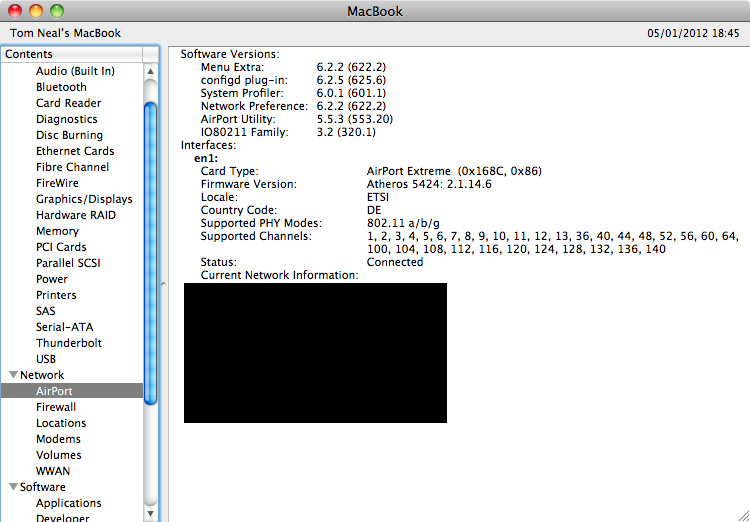The height and width of the screenshot is (522, 750).
Task: Click the Contents column header
Action: [72, 54]
